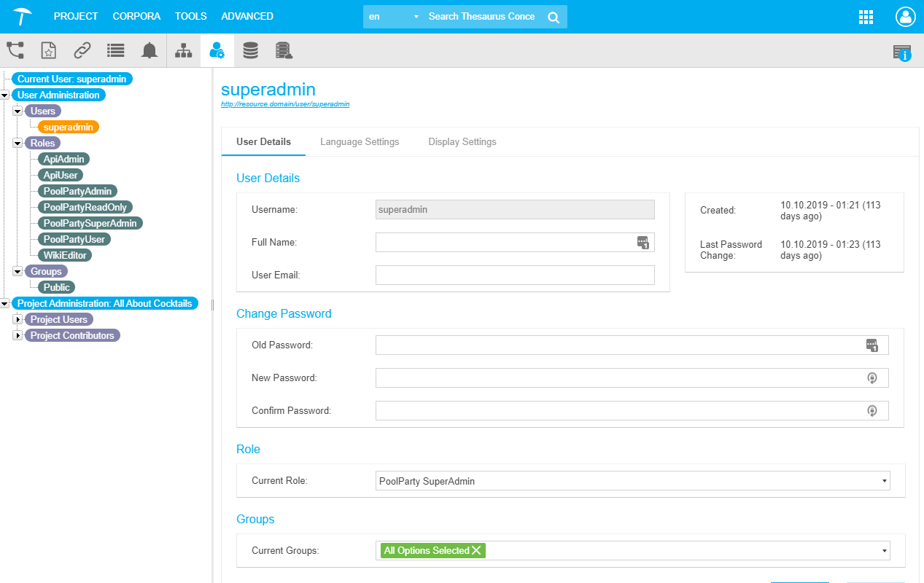
Task: Open the apps grid launcher
Action: 866,17
